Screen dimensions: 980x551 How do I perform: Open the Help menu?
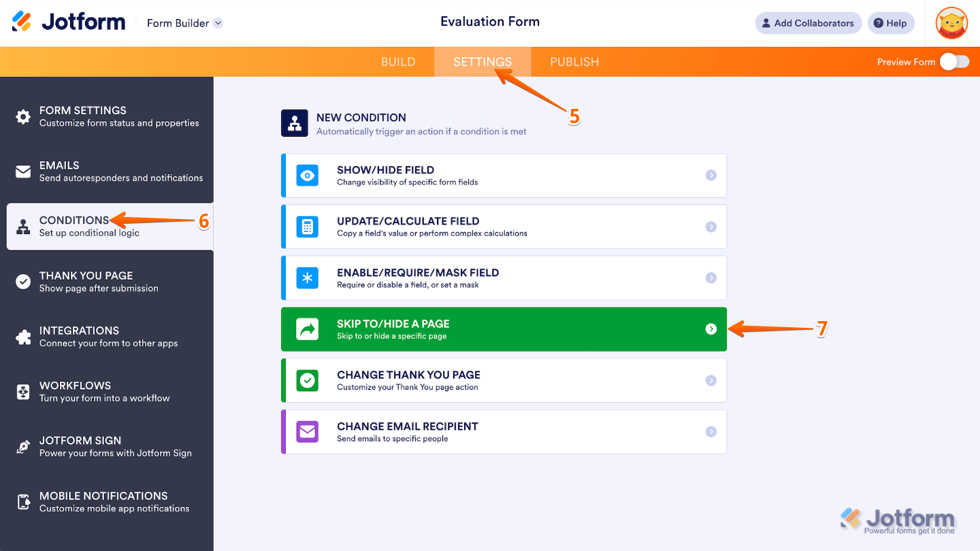click(x=891, y=22)
